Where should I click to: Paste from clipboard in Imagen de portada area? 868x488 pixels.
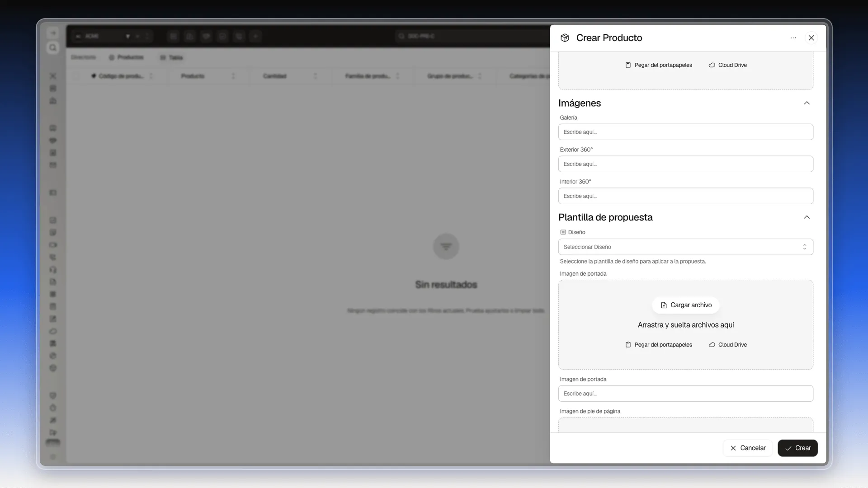pos(658,345)
